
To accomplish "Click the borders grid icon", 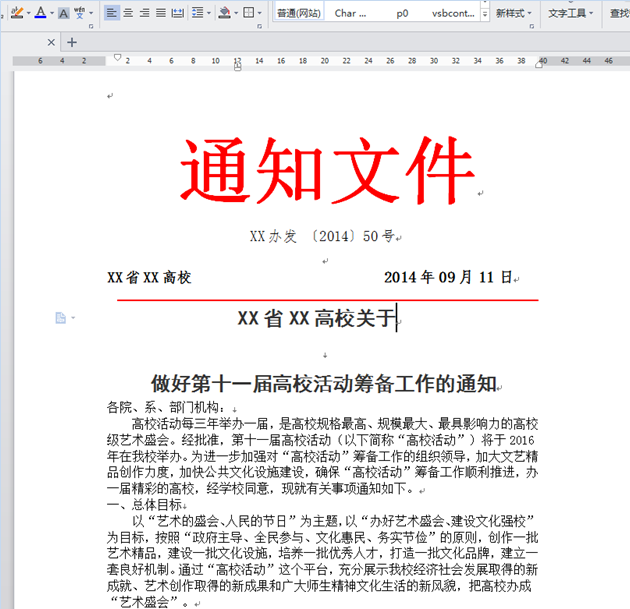I will click(249, 13).
